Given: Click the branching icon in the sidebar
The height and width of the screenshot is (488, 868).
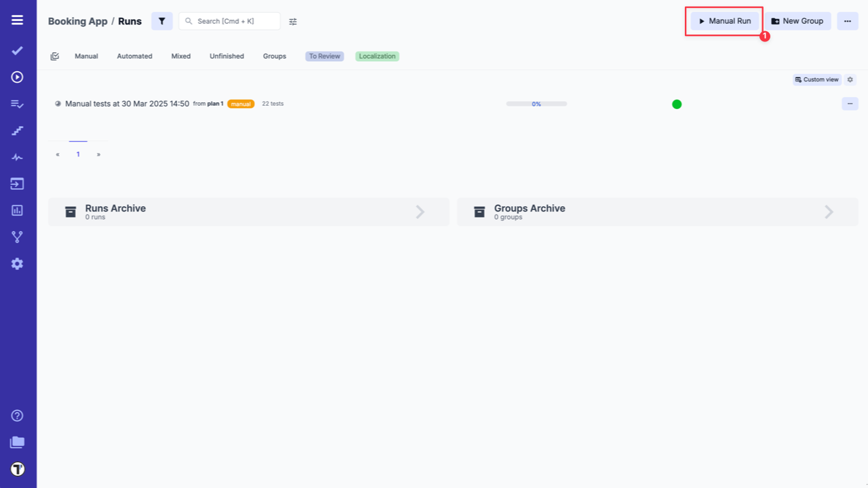Looking at the screenshot, I should pos(17,237).
